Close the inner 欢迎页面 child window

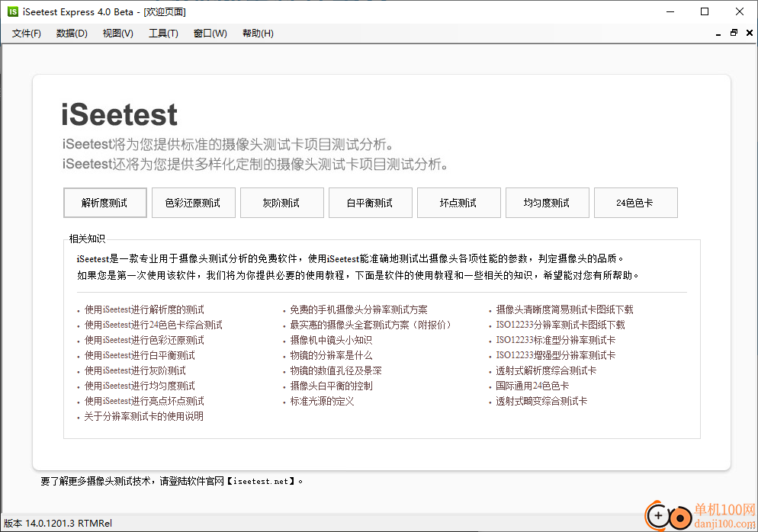pyautogui.click(x=750, y=33)
